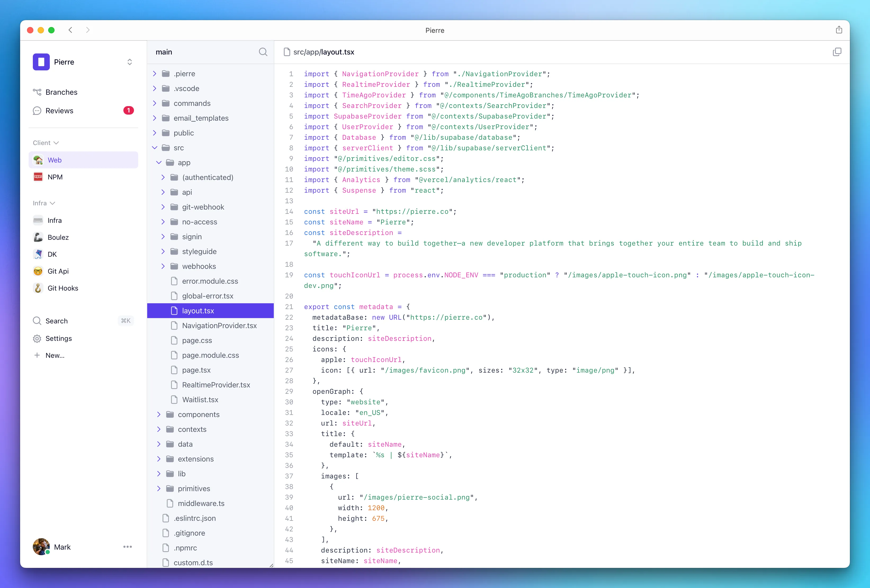Click the file tree resize handle
The width and height of the screenshot is (870, 588).
point(271,565)
